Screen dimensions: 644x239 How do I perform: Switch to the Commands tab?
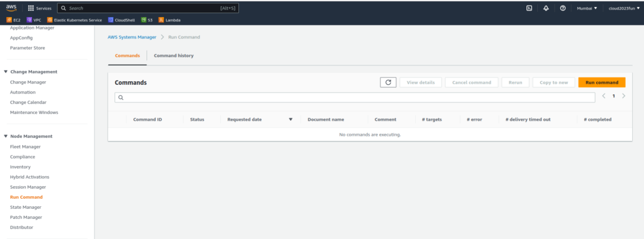127,55
